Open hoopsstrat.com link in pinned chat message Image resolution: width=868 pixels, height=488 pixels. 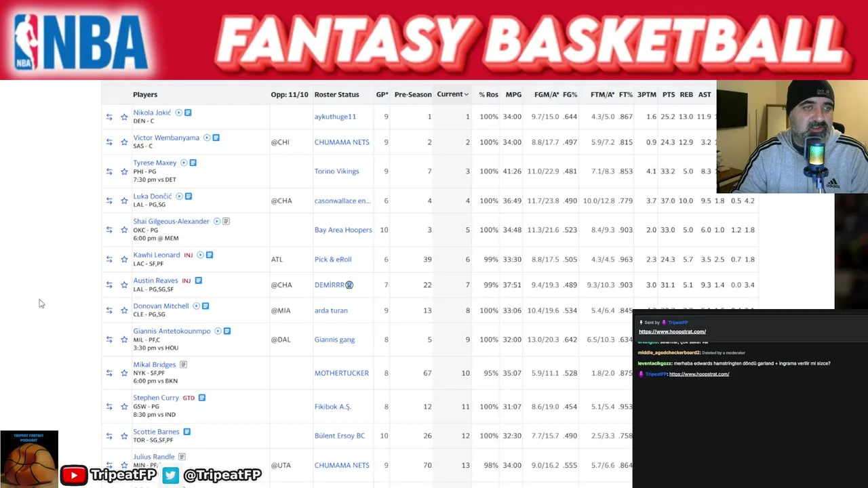[x=672, y=331]
